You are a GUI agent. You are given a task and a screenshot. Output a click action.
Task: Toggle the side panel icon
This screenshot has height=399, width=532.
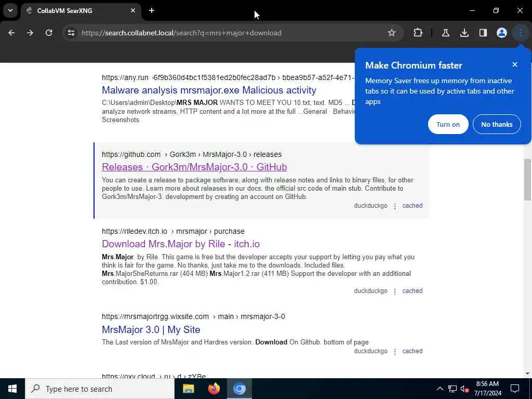coord(483,33)
